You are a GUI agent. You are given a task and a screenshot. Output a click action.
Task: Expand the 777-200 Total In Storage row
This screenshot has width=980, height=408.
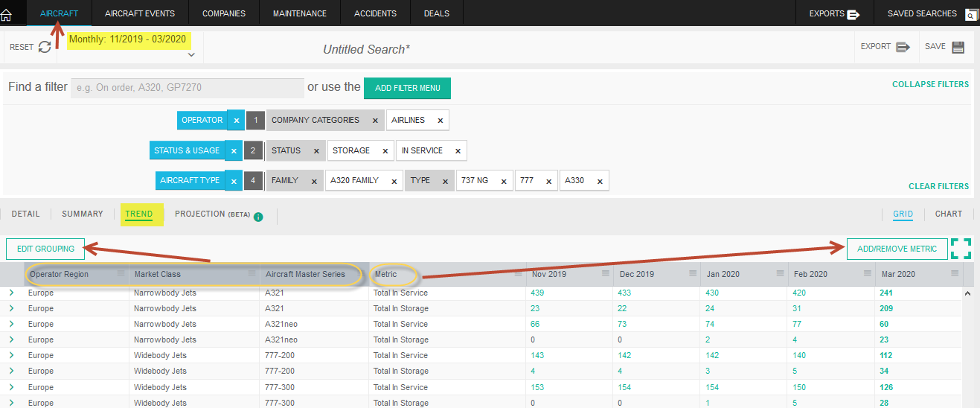coord(11,371)
